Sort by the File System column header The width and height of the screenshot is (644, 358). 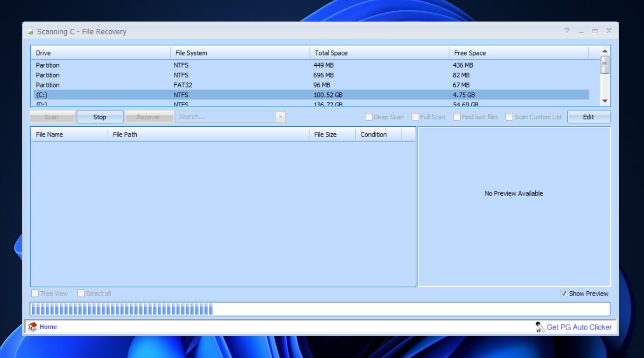point(240,53)
